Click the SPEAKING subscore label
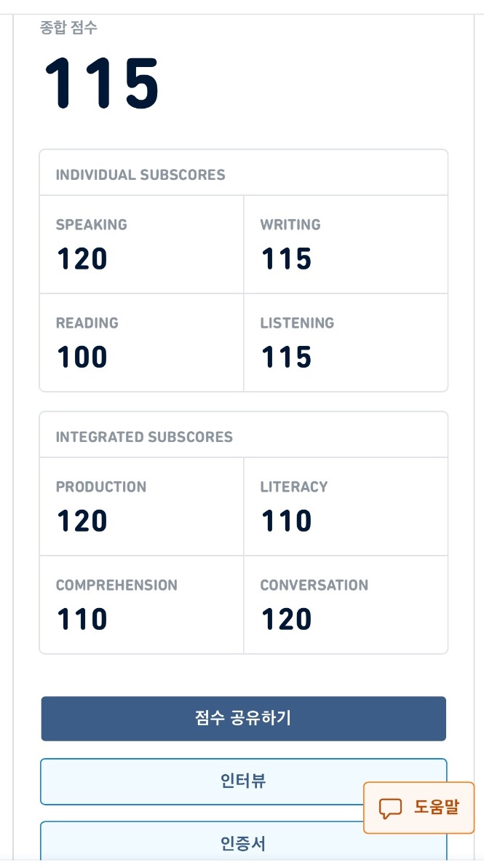 (x=92, y=224)
